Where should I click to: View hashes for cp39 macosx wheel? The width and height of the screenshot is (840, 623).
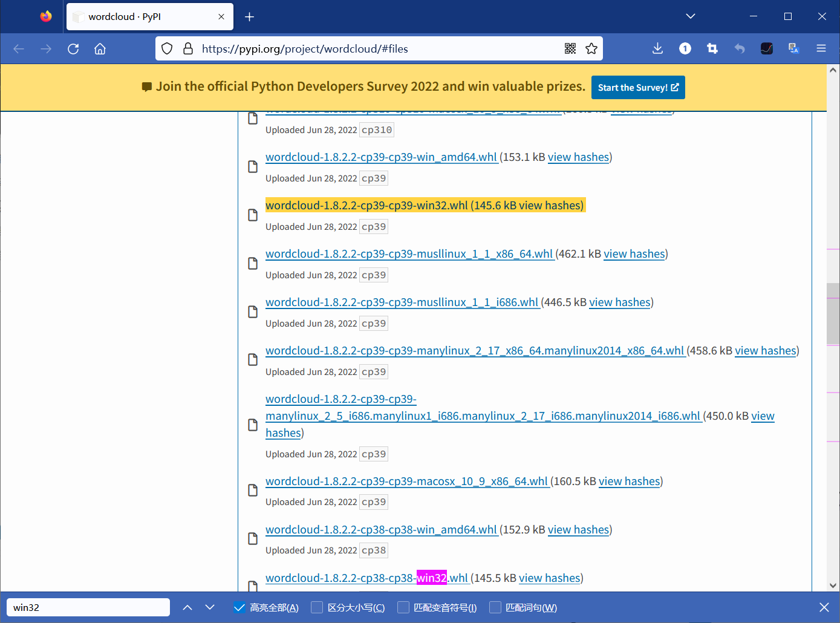pyautogui.click(x=630, y=481)
